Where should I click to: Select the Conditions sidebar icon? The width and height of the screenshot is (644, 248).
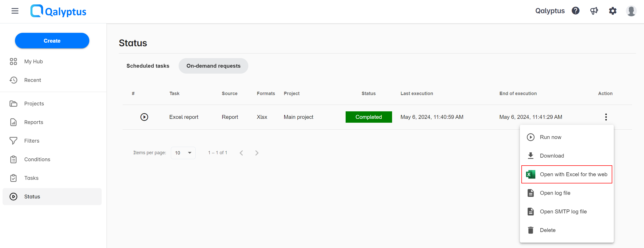tap(13, 159)
